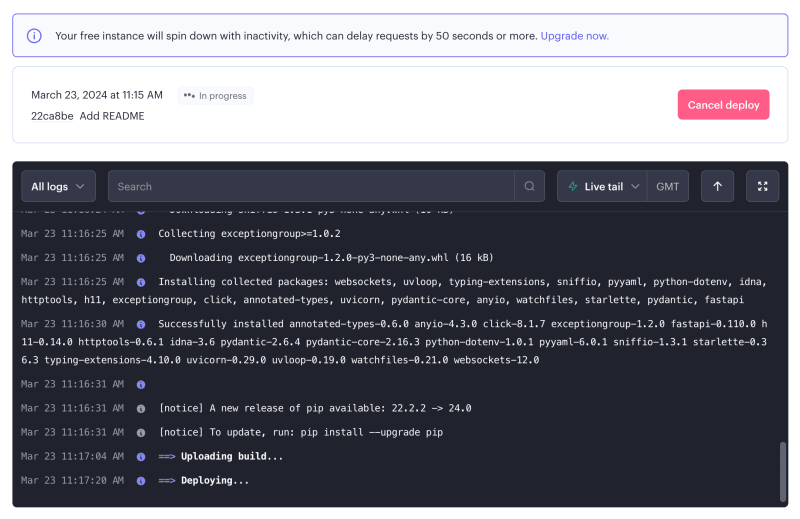
Task: Expand logs to fullscreen
Action: click(762, 186)
